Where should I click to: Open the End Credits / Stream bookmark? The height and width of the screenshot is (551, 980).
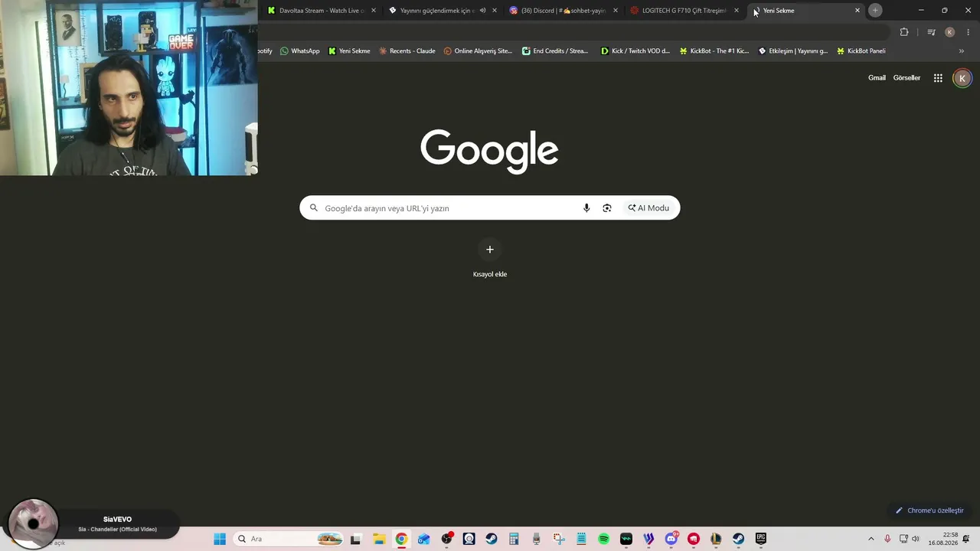555,51
